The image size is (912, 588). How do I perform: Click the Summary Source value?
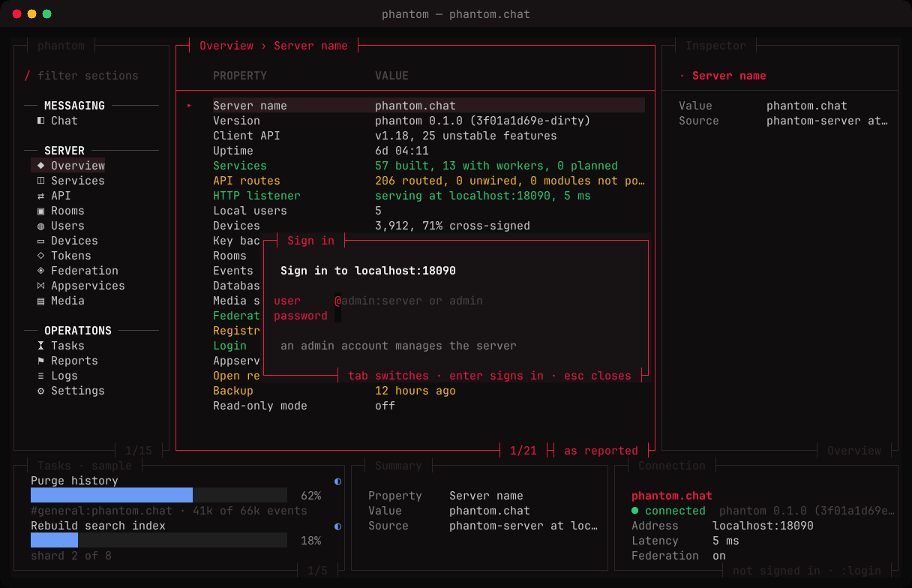pos(523,526)
